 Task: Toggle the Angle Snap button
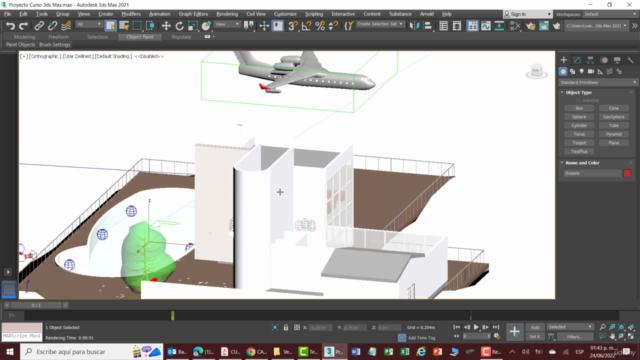point(306,26)
